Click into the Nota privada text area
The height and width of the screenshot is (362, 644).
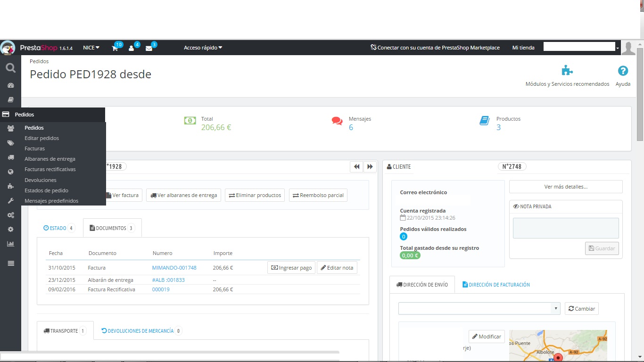coord(566,228)
